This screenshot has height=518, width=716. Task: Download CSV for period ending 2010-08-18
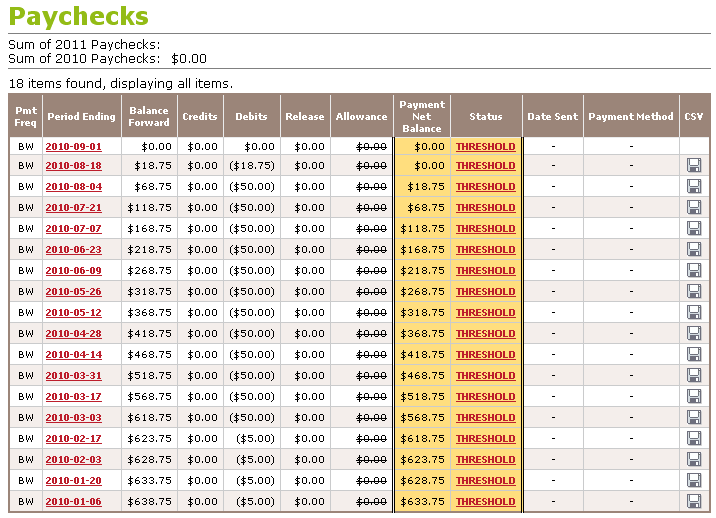(694, 166)
